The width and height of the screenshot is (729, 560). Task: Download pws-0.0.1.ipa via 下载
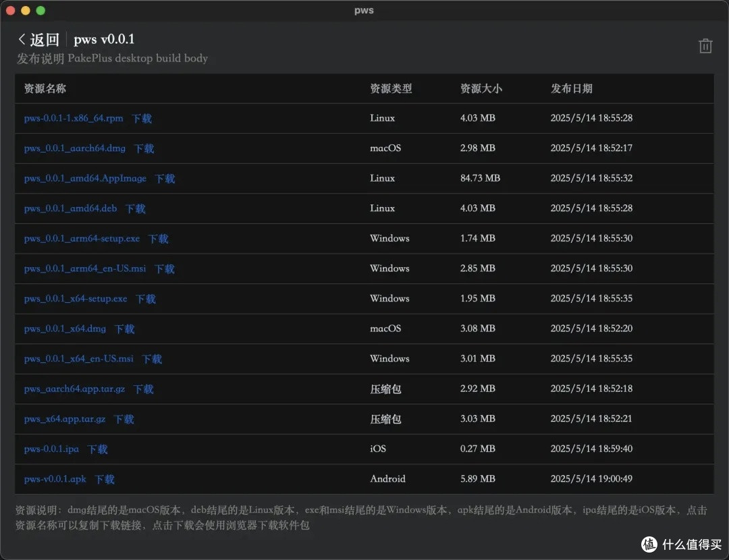[97, 449]
